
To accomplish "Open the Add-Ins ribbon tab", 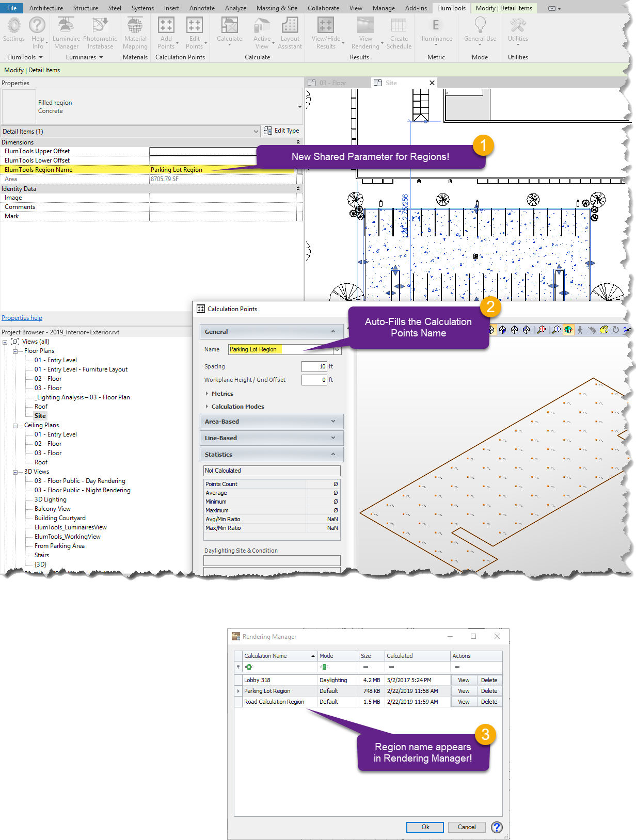I will tap(416, 8).
